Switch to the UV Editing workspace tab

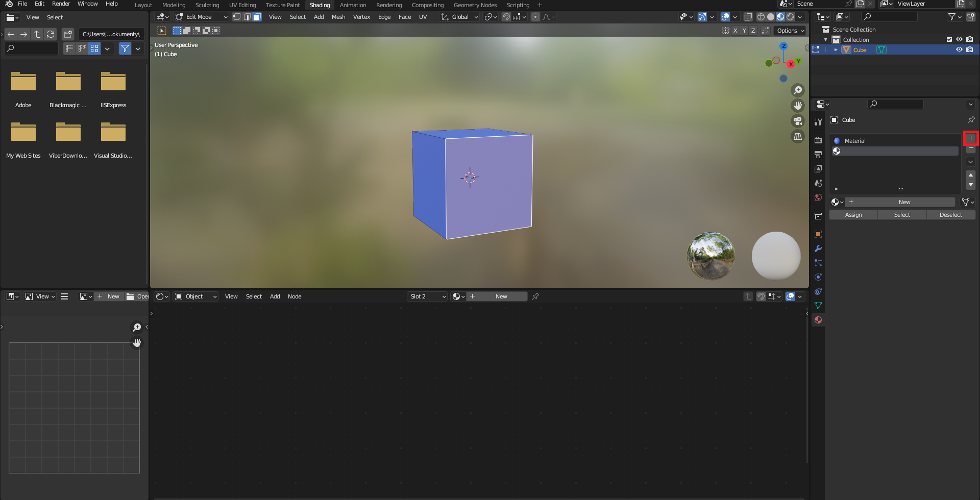242,5
